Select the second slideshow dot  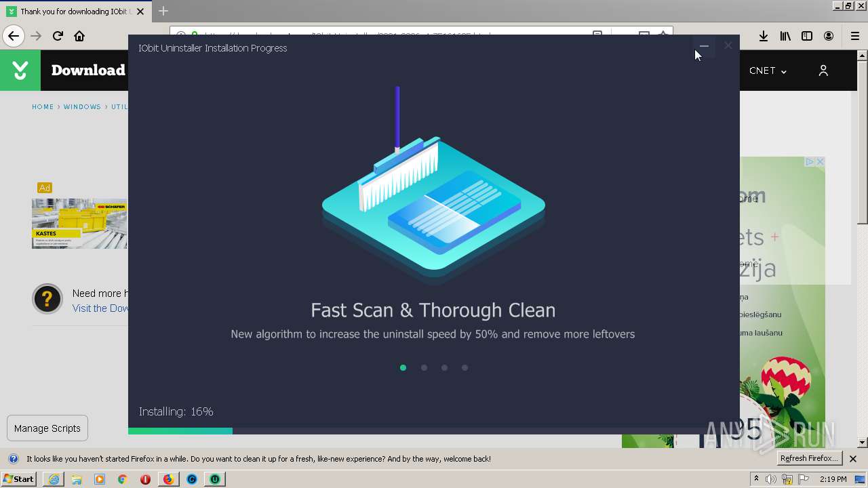pos(424,367)
